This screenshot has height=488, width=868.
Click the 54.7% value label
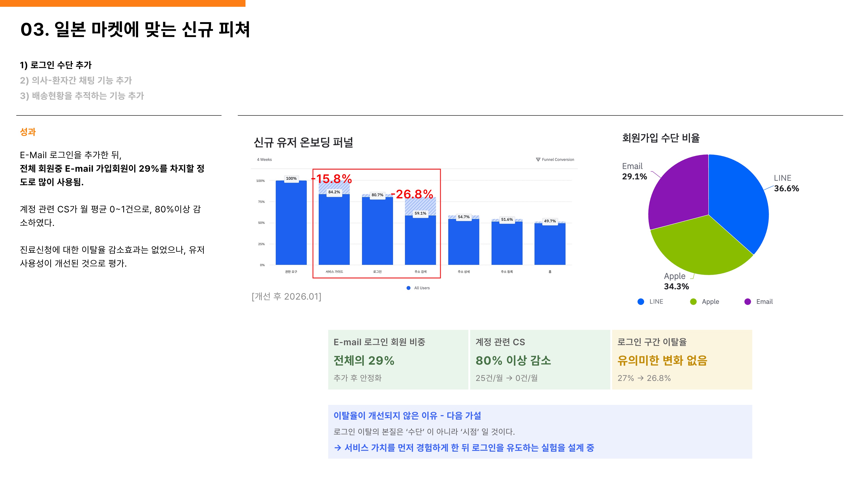(x=464, y=217)
